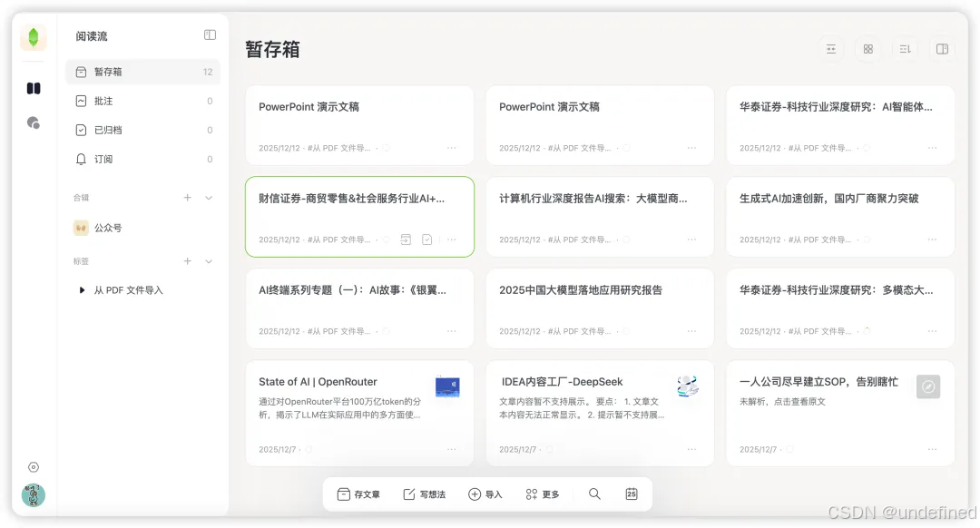This screenshot has height=528, width=980.
Task: Collapse the 合辑 section chevron
Action: (x=207, y=197)
